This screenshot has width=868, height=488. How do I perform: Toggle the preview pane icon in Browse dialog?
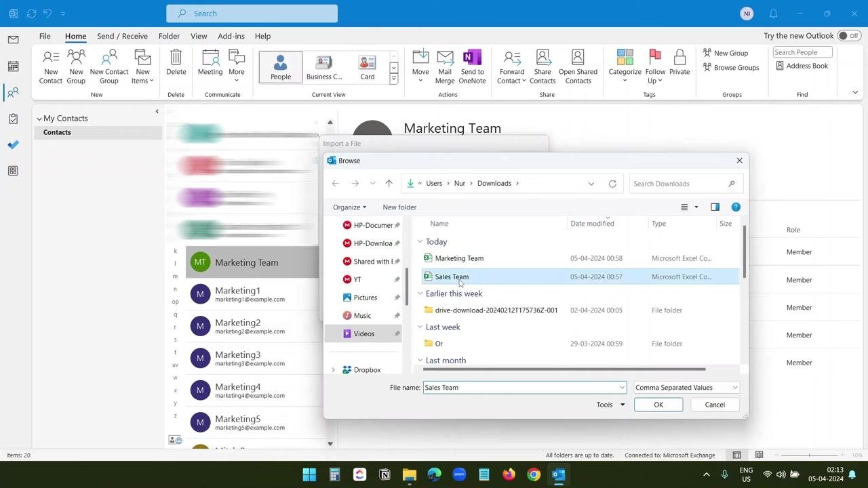[715, 207]
